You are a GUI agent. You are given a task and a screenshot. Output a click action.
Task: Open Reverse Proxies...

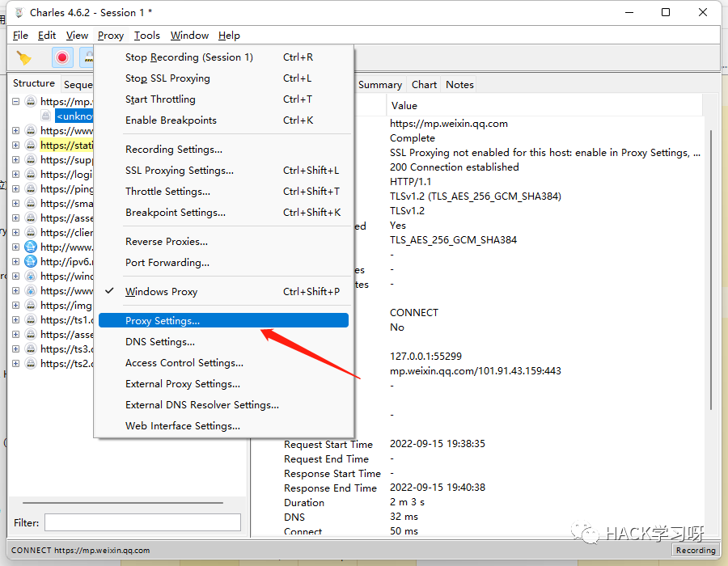pos(223,241)
